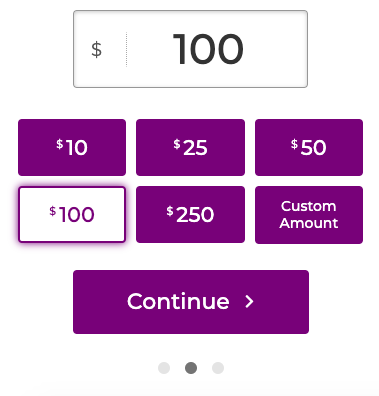Click the right chevron icon on Continue
This screenshot has height=396, width=379.
pos(249,302)
